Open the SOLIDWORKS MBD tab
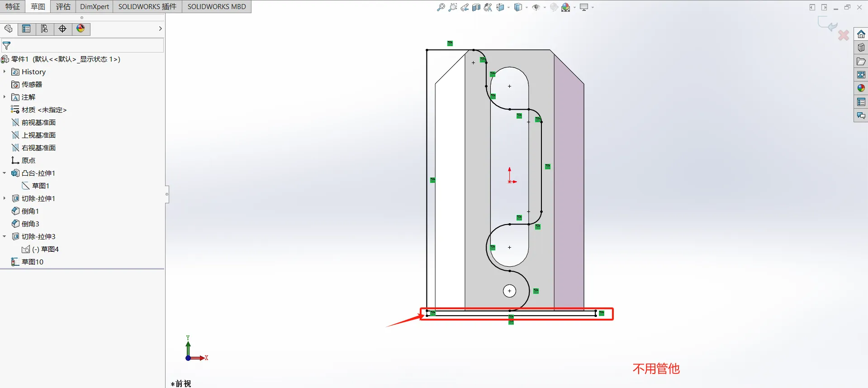This screenshot has height=388, width=868. (x=217, y=6)
